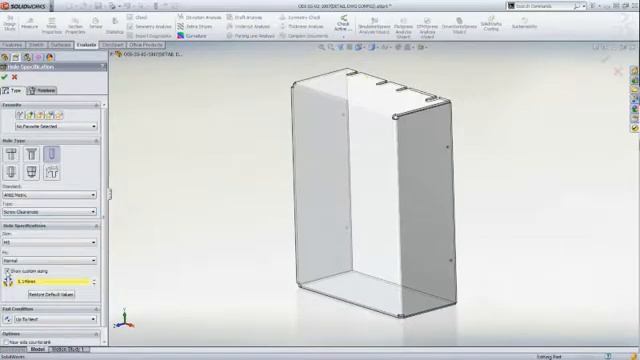This screenshot has height=360, width=640.
Task: Click the Zebra Stripes tool
Action: [195, 27]
